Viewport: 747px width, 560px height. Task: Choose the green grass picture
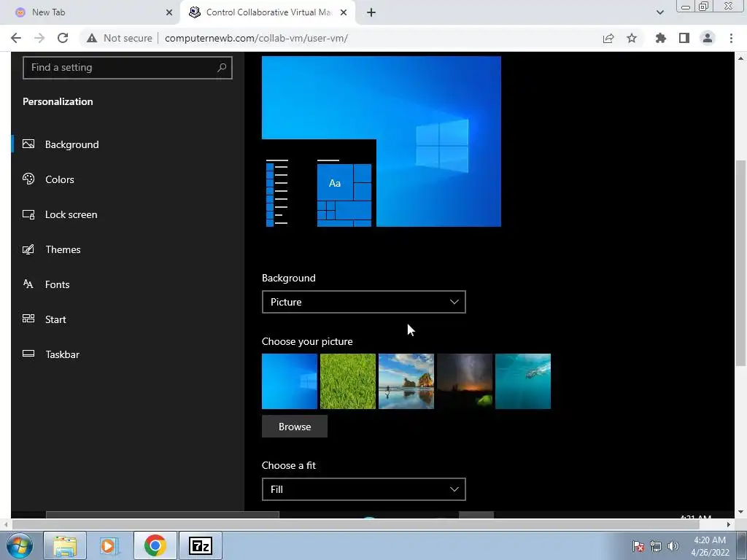348,381
